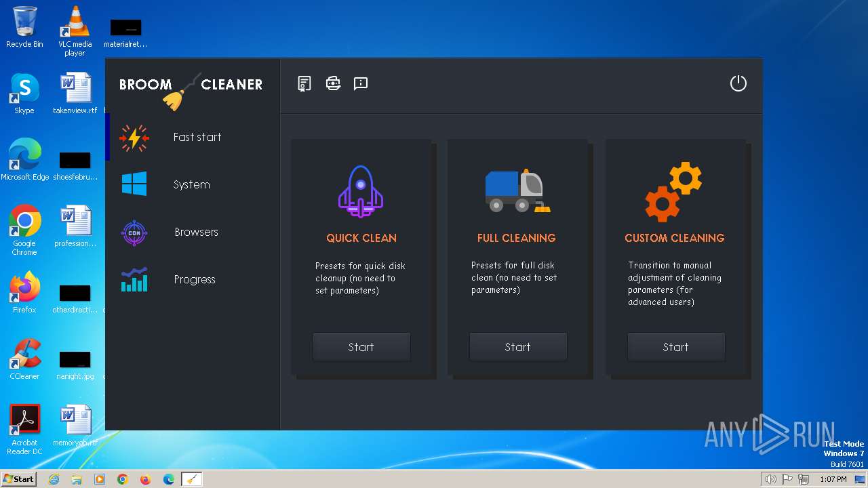
Task: Select Google Chrome desktop shortcut
Action: [24, 230]
